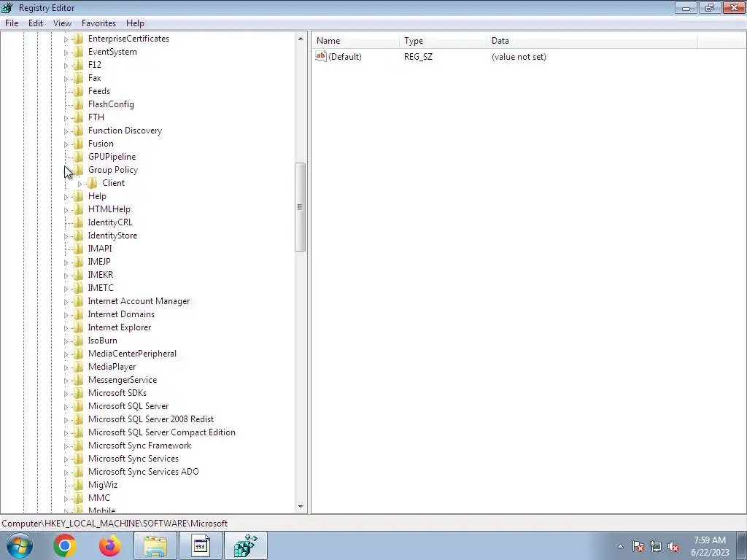Click the Registry Editor taskbar button
The width and height of the screenshot is (747, 560).
coord(245,545)
